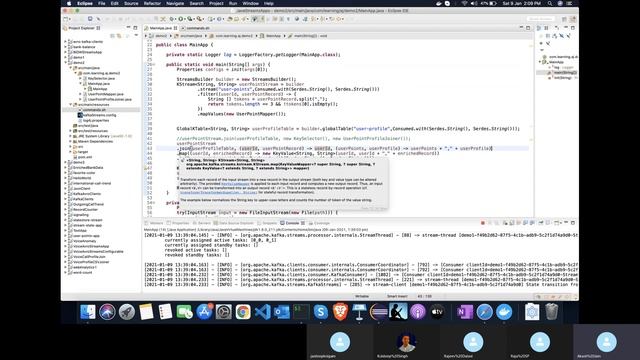Viewport: 640px width, 360px height.
Task: Open Project Explorer view menu arrow
Action: point(136,36)
